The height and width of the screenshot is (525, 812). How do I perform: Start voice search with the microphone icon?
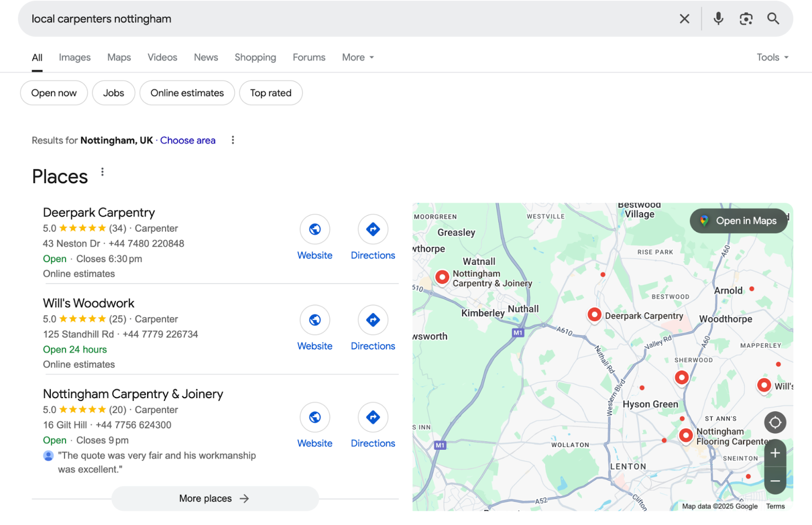718,19
